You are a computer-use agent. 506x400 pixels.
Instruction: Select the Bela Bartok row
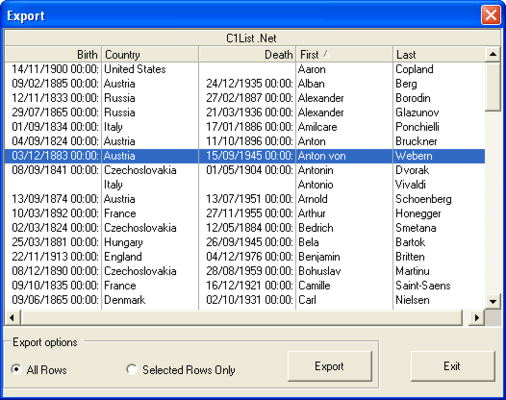tap(245, 242)
